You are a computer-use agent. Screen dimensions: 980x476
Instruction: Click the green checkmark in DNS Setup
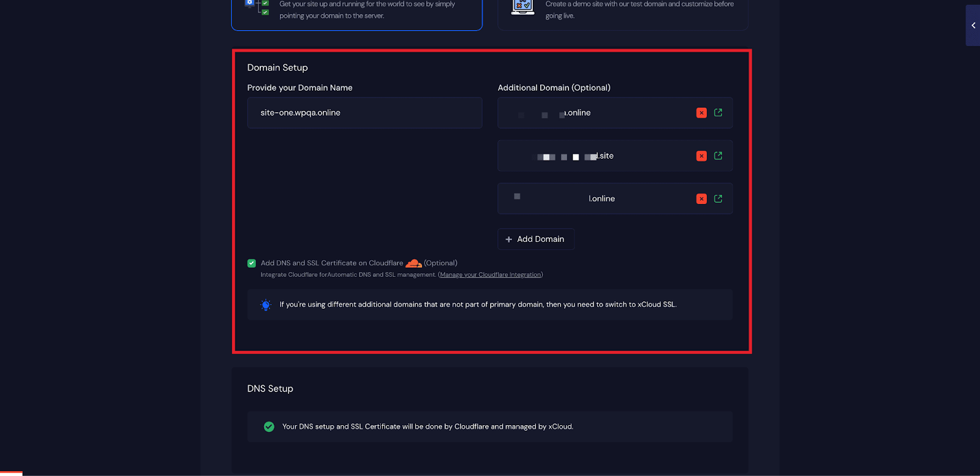tap(268, 426)
